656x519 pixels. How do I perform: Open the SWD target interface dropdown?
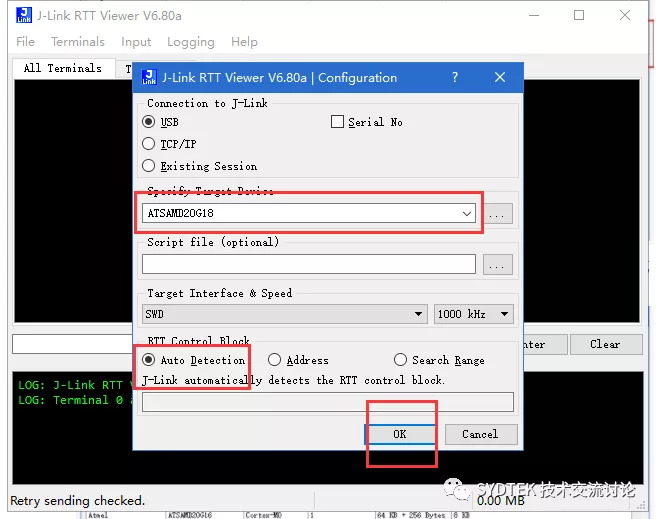[285, 314]
